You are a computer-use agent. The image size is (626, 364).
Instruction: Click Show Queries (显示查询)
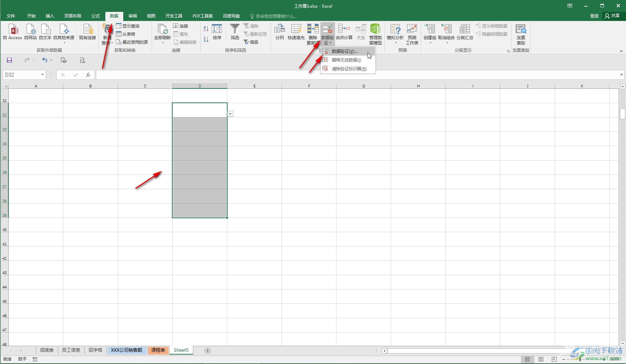[128, 26]
